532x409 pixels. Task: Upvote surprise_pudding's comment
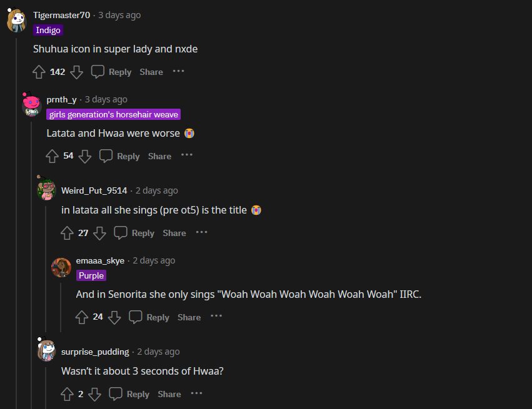[67, 394]
